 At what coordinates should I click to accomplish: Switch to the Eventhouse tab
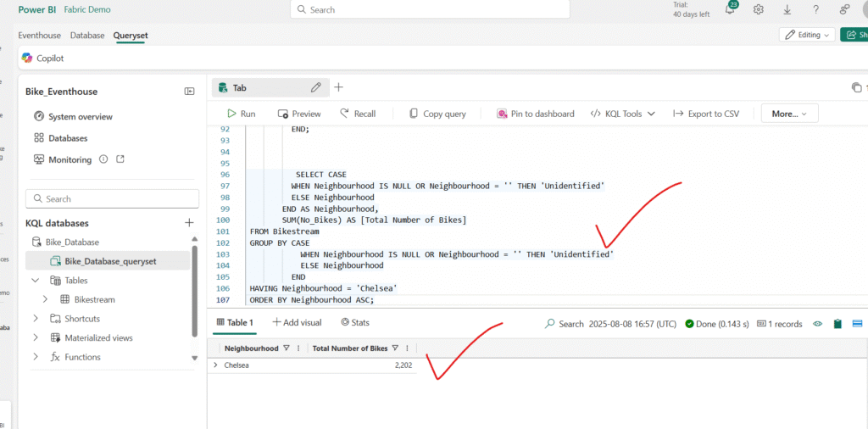pyautogui.click(x=39, y=35)
